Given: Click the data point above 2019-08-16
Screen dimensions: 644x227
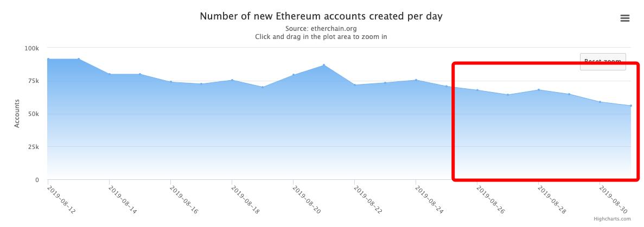Looking at the screenshot, I should pos(171,82).
